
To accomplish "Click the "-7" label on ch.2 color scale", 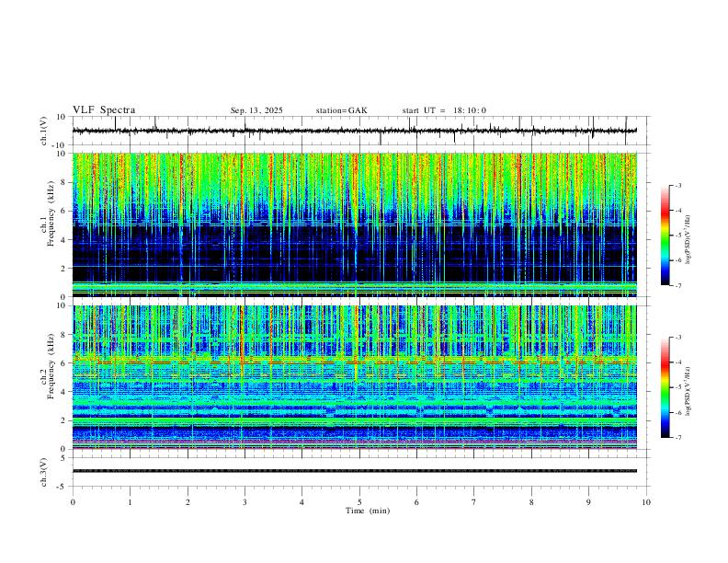I will pyautogui.click(x=677, y=438).
